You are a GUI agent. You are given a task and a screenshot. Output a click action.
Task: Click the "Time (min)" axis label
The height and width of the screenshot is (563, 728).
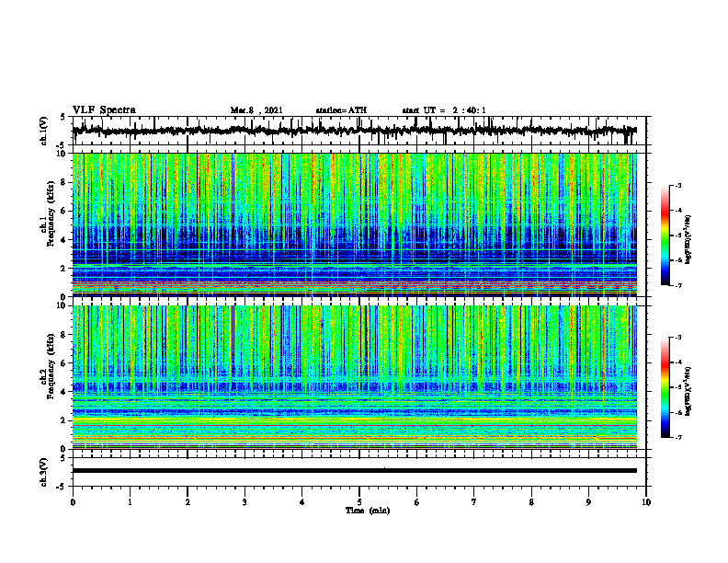pyautogui.click(x=368, y=511)
